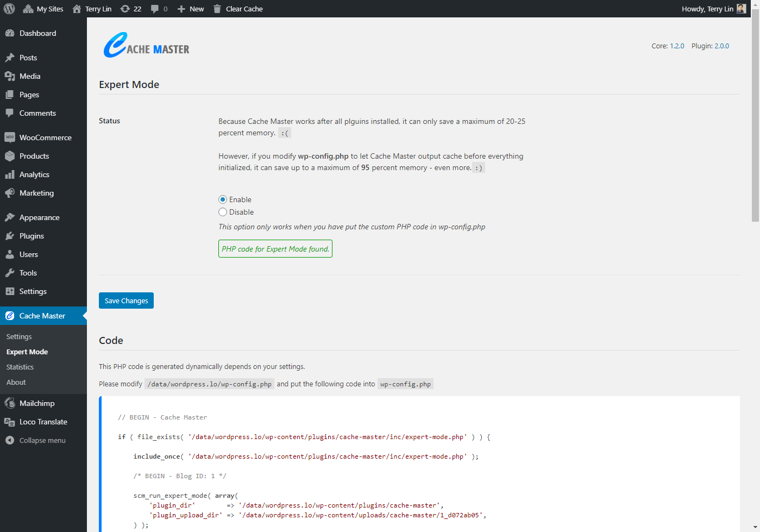Select the Disable radio button
This screenshot has height=532, width=760.
(x=223, y=212)
